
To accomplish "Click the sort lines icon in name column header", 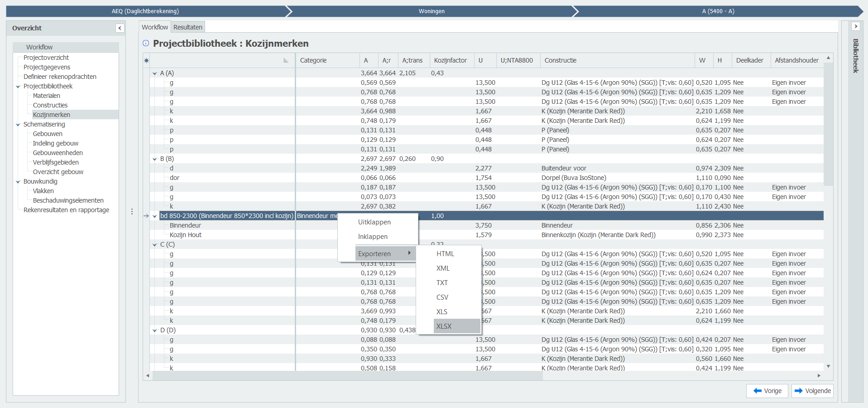I will pyautogui.click(x=286, y=60).
